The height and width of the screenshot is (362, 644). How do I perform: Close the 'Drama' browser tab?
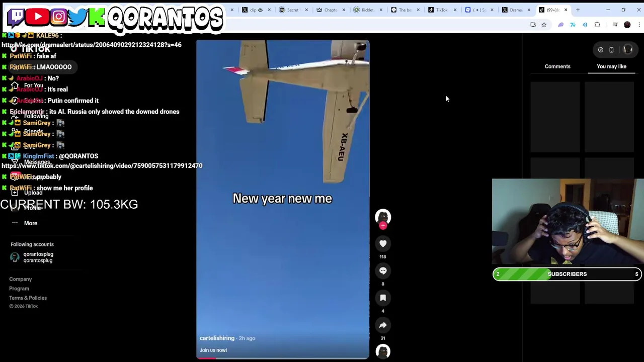click(x=529, y=10)
